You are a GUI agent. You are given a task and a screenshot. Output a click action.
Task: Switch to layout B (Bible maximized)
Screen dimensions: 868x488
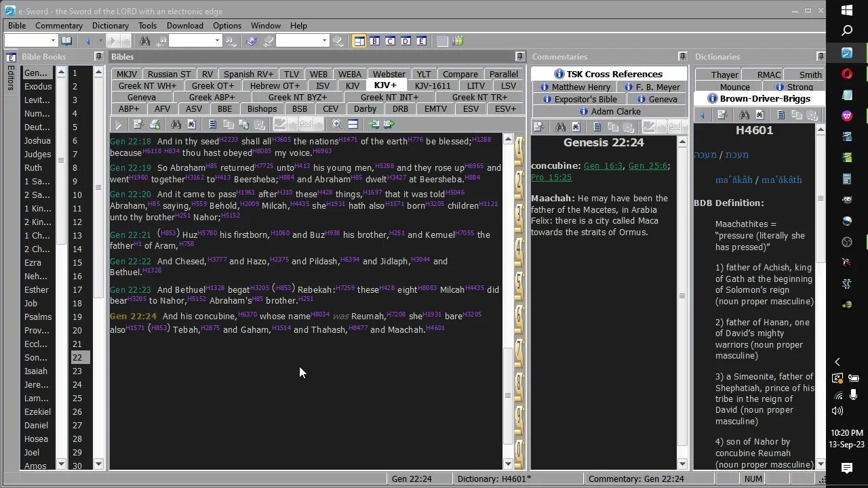(x=375, y=41)
